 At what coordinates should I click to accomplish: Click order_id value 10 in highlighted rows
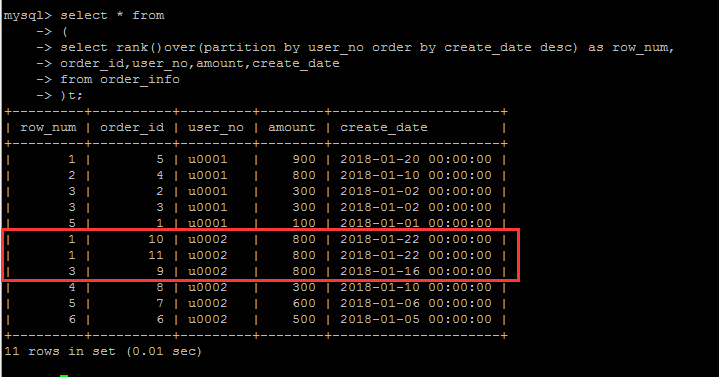(x=155, y=239)
